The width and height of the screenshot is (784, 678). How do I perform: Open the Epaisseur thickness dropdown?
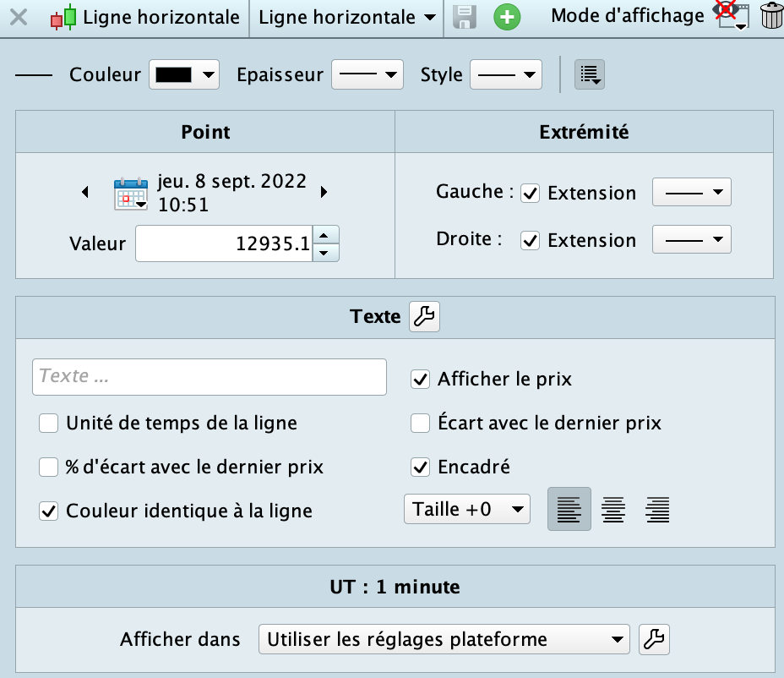[366, 74]
